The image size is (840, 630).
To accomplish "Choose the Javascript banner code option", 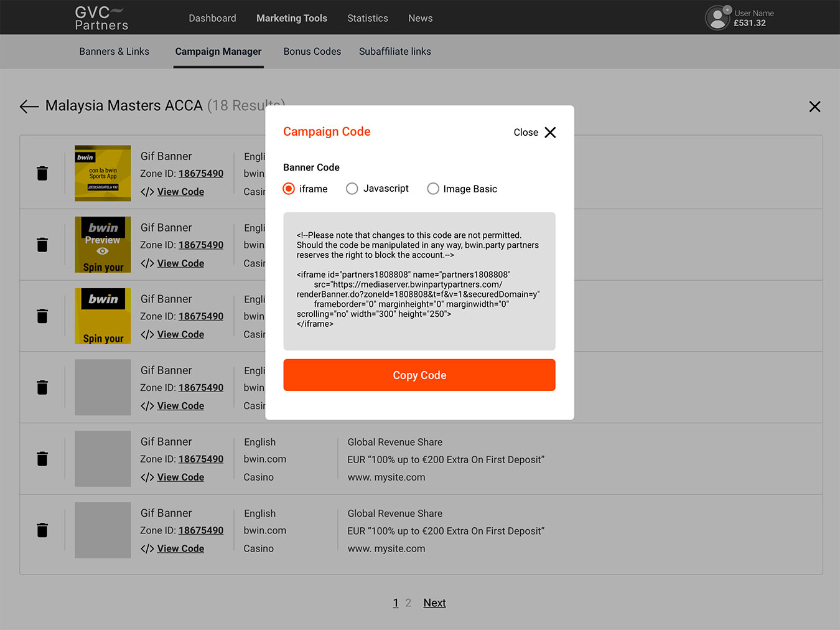I will [x=352, y=189].
